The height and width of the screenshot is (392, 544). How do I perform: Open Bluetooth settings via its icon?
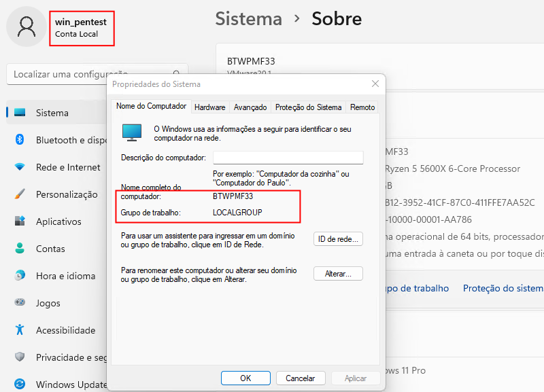pyautogui.click(x=20, y=140)
